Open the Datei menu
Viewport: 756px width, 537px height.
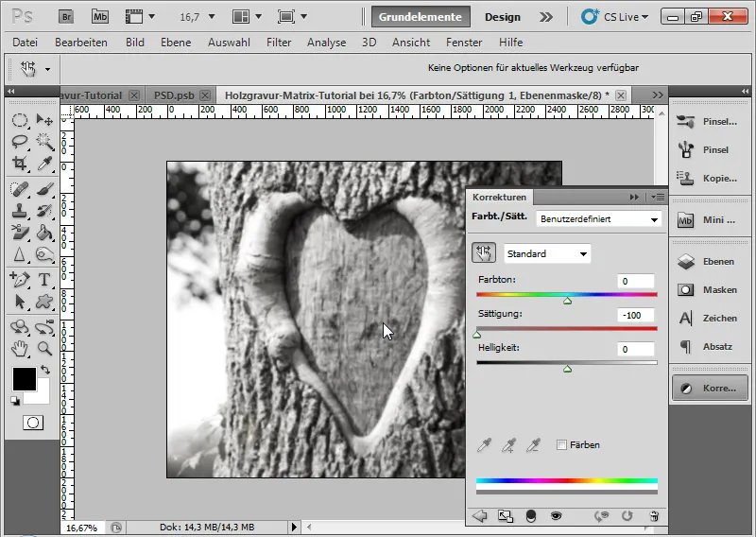coord(26,43)
